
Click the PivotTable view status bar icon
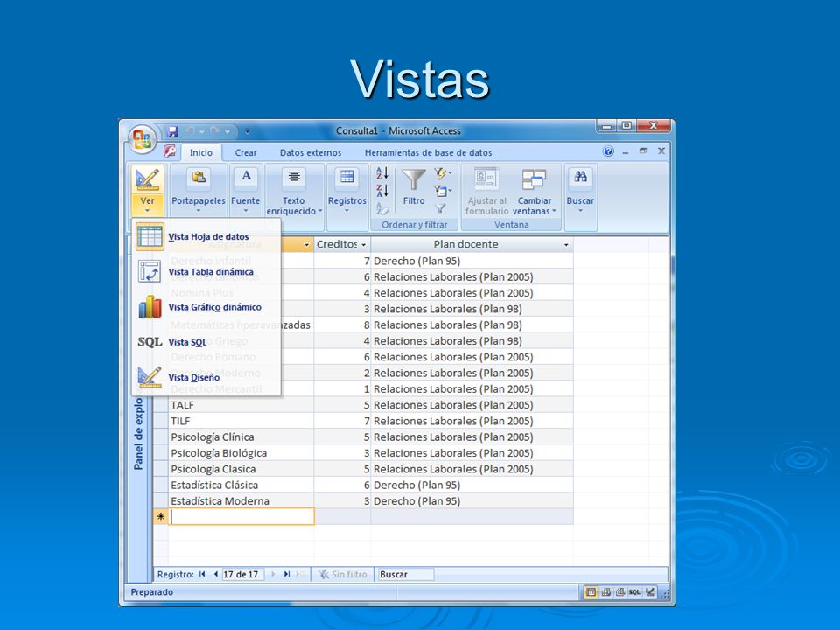[605, 592]
